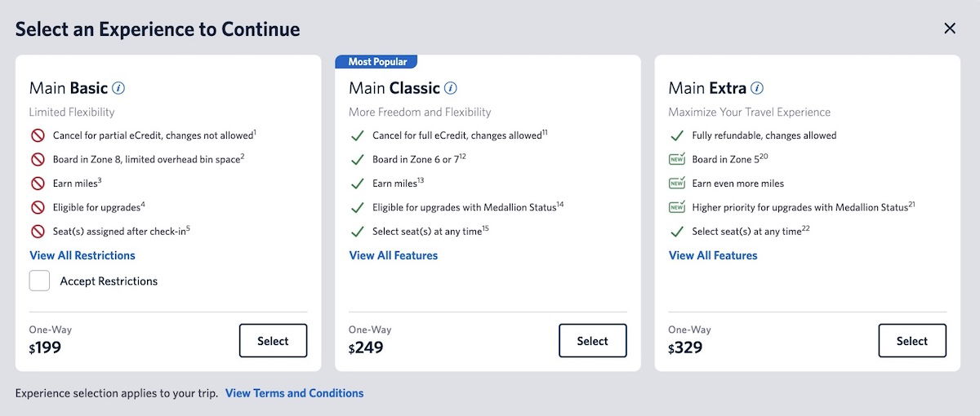Open the Main Classic info icon
The height and width of the screenshot is (416, 980).
click(450, 88)
